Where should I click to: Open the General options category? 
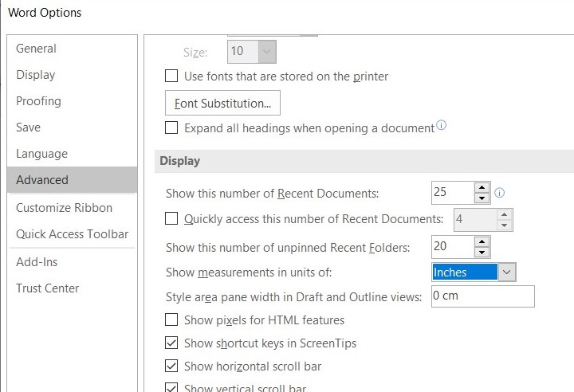click(x=72, y=49)
